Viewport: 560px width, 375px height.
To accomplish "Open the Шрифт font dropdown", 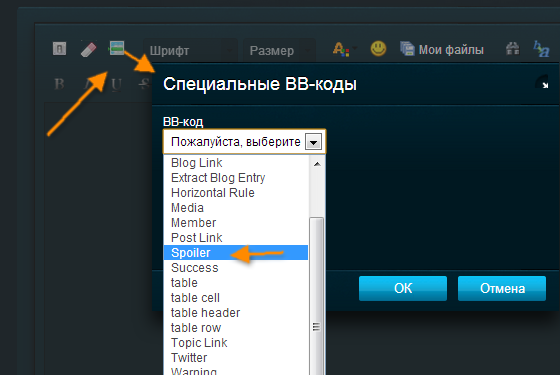I will point(190,50).
